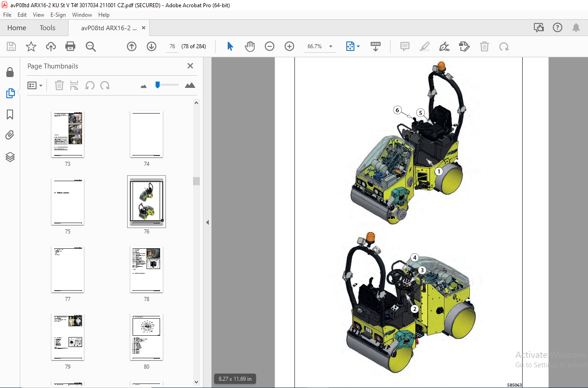This screenshot has height=388, width=588.
Task: Click the Save file icon
Action: click(x=11, y=46)
